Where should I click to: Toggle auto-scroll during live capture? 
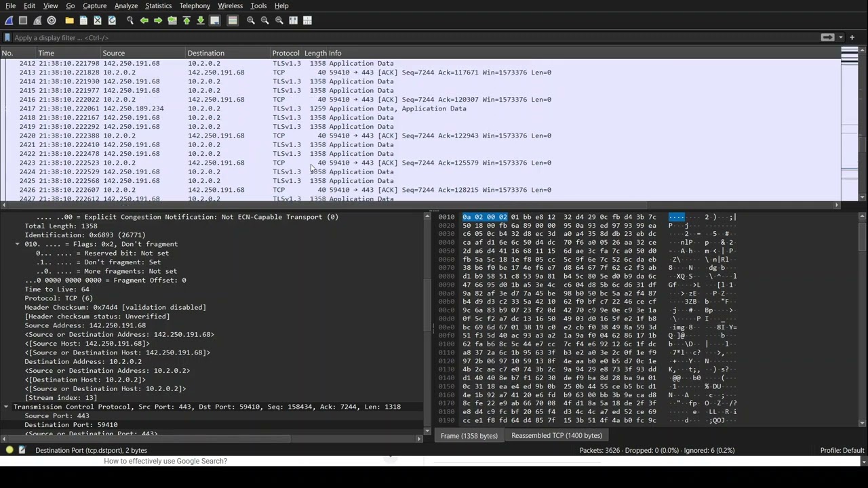pyautogui.click(x=215, y=20)
